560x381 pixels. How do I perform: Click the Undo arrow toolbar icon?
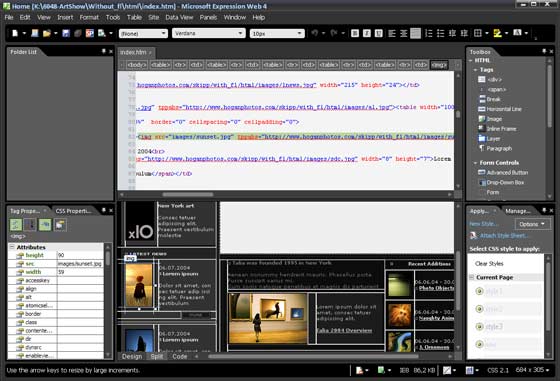coord(314,33)
